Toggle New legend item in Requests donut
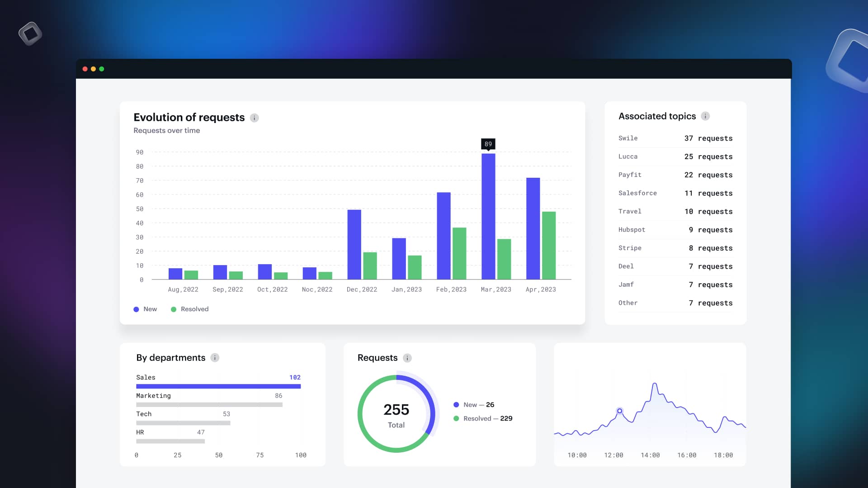The image size is (868, 488). tap(473, 405)
